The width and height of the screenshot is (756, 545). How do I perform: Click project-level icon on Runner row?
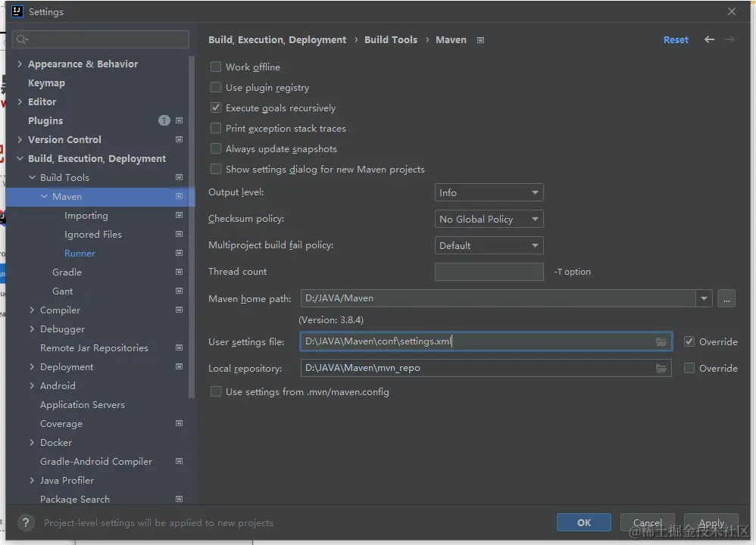tap(179, 253)
